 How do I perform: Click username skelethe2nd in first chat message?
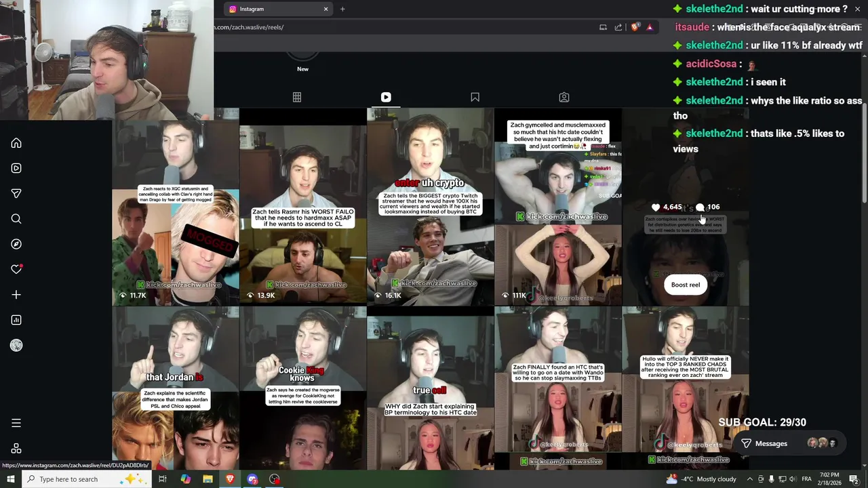pyautogui.click(x=714, y=9)
